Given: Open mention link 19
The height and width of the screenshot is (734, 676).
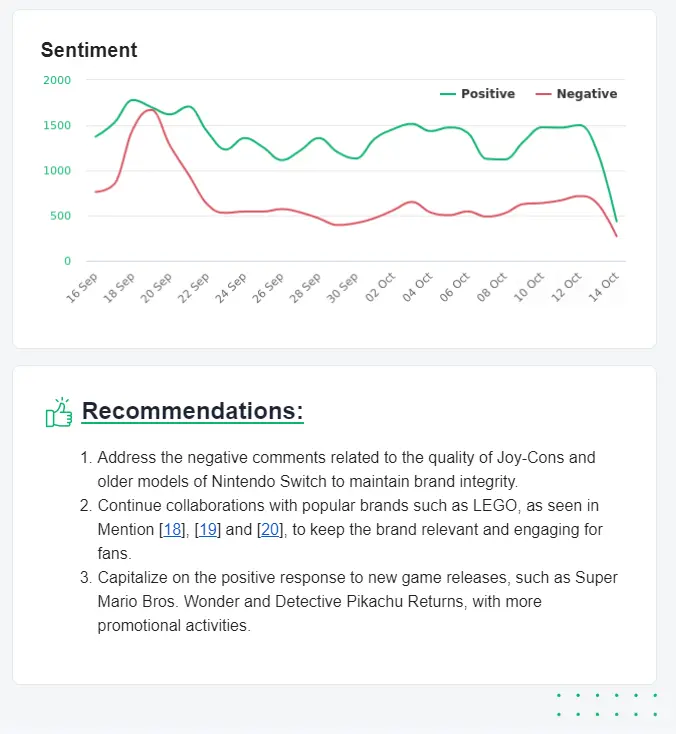Looking at the screenshot, I should coord(209,529).
